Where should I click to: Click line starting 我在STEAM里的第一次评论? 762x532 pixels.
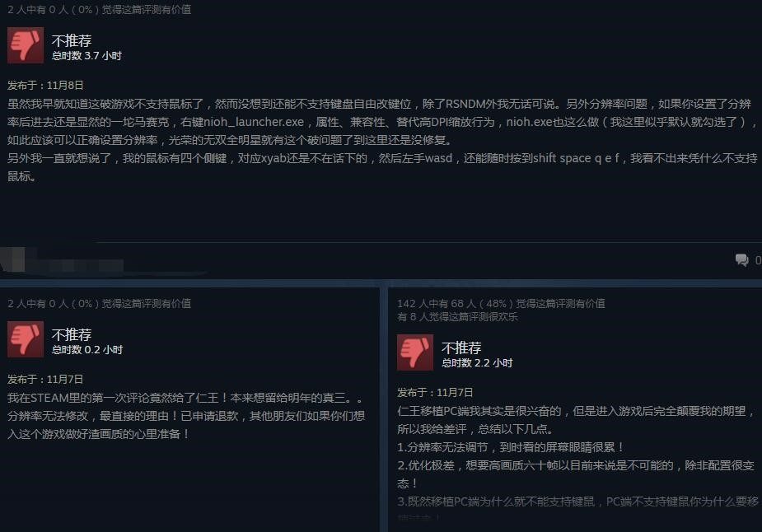pos(185,398)
